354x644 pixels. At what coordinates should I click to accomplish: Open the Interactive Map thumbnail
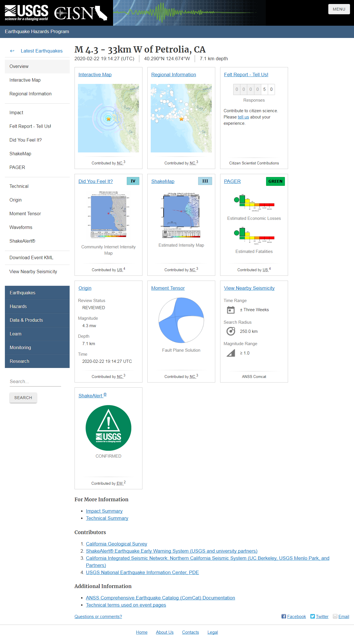click(x=108, y=118)
